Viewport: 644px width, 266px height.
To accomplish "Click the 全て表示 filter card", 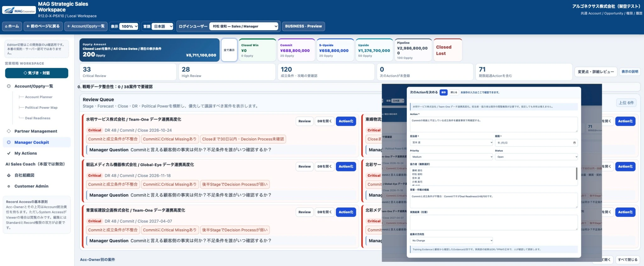I will click(229, 50).
